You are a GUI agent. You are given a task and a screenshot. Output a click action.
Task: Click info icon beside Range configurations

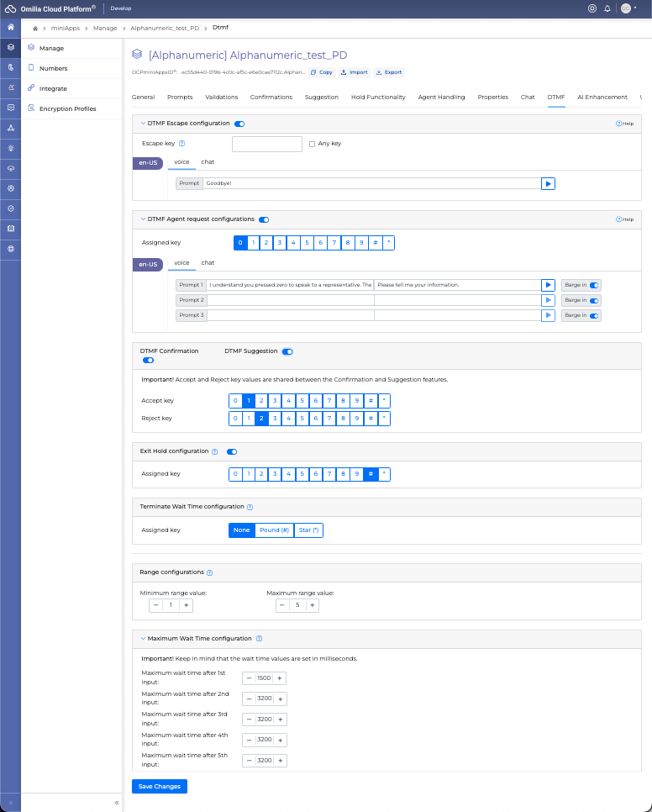[209, 572]
